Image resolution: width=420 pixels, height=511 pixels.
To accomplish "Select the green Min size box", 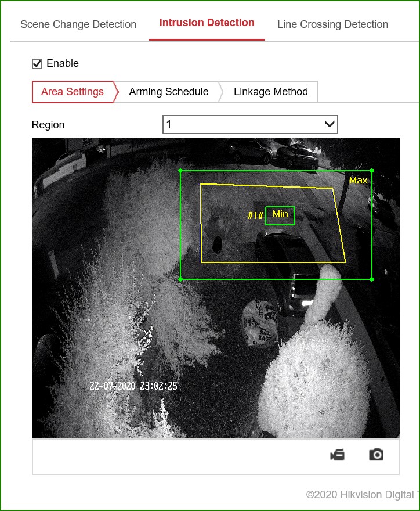I will pyautogui.click(x=280, y=215).
